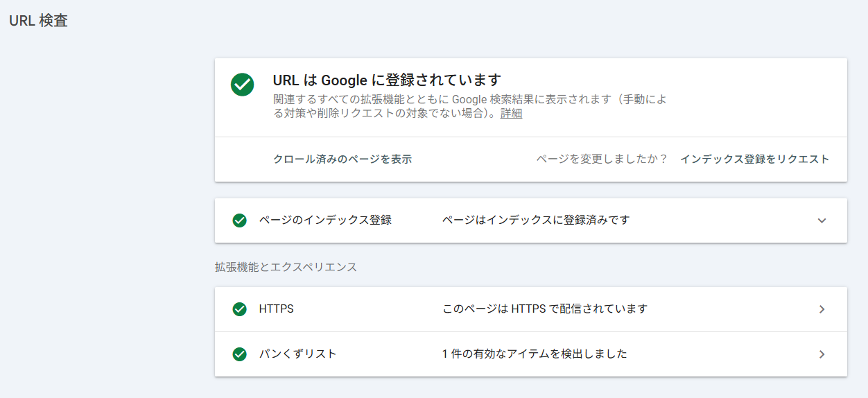Click the green check icon next to HTTPS
This screenshot has height=398, width=868.
239,309
